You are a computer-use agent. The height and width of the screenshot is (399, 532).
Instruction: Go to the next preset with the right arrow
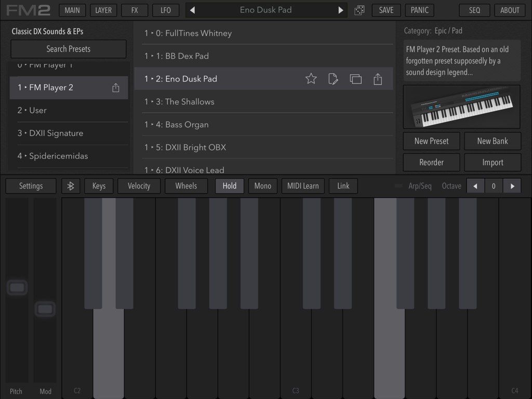coord(339,10)
